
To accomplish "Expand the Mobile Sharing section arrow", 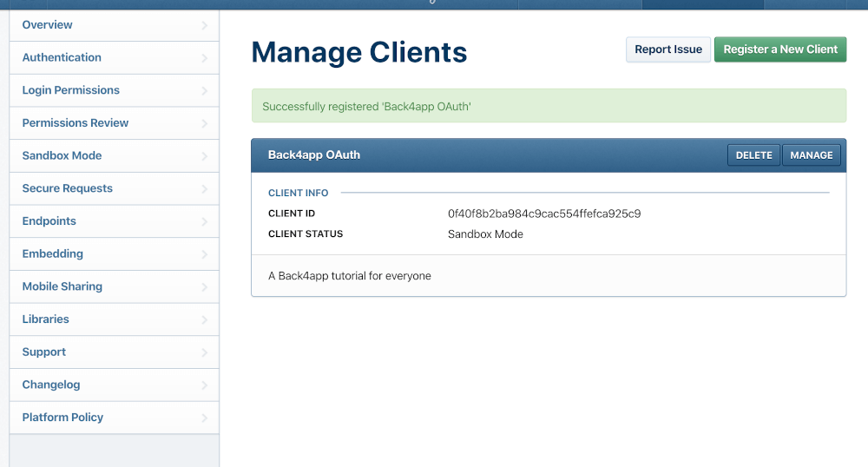I will [204, 286].
